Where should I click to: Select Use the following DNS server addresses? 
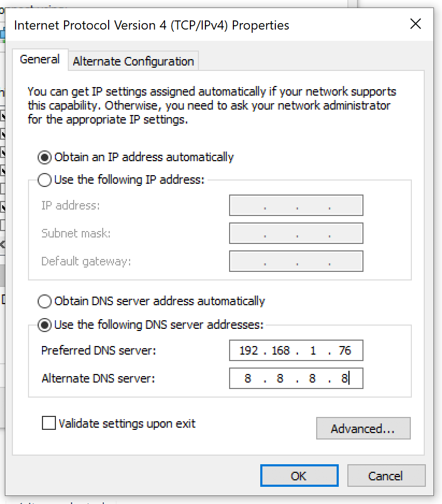[x=45, y=325]
